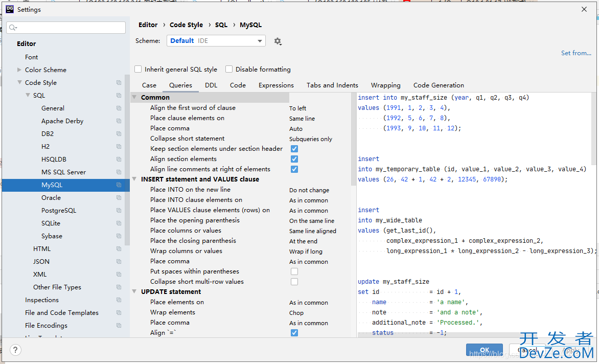599x364 pixels.
Task: Click the copy icon in the Apache Derby row
Action: pyautogui.click(x=119, y=121)
